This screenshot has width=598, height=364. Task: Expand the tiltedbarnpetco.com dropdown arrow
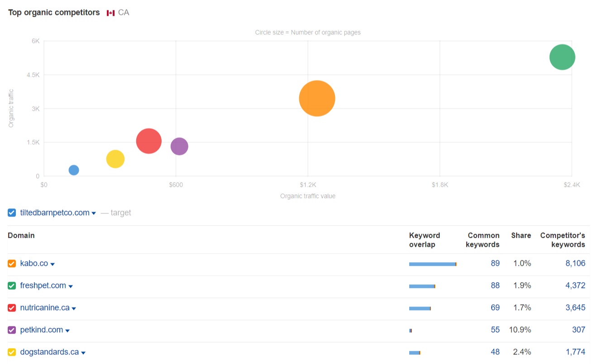click(94, 213)
